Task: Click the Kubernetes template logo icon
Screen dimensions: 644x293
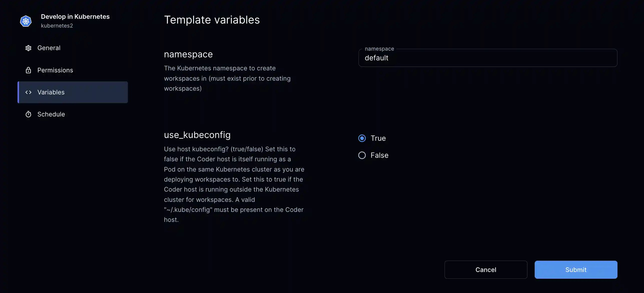Action: [x=26, y=21]
